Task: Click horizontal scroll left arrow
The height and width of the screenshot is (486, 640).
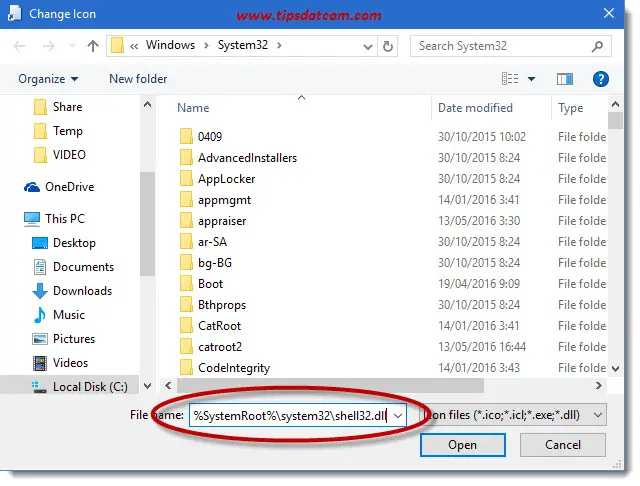Action: [x=168, y=386]
